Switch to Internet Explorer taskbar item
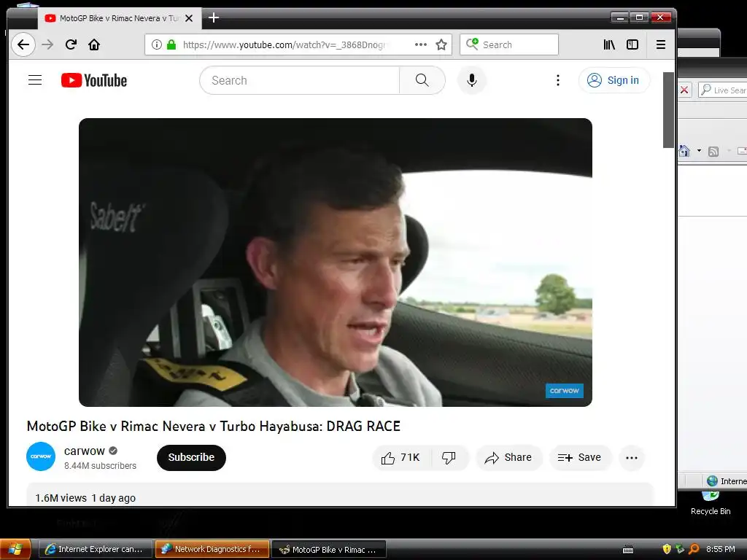 96,550
